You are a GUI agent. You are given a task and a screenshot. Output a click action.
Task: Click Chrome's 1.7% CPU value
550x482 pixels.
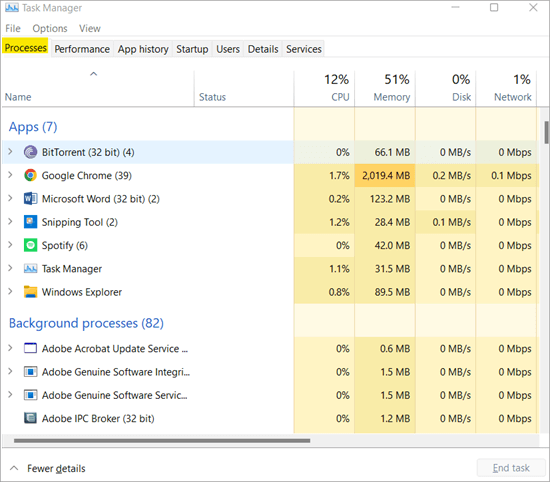tap(339, 175)
